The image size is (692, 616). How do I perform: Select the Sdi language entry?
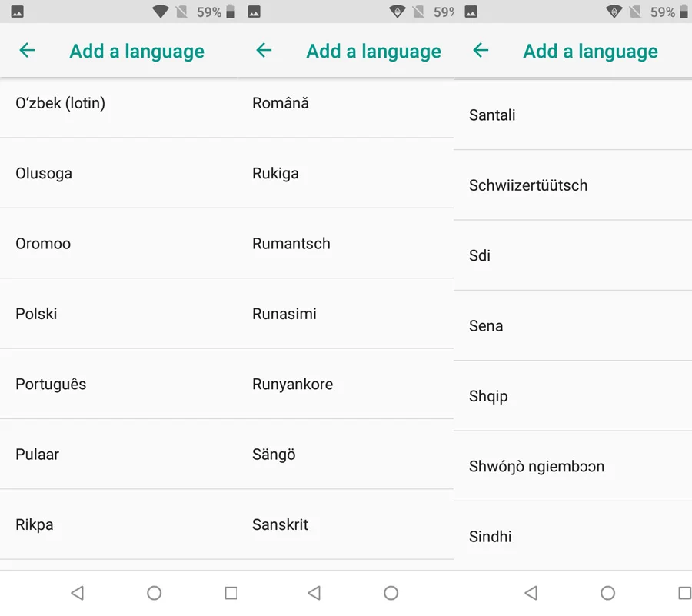click(573, 255)
